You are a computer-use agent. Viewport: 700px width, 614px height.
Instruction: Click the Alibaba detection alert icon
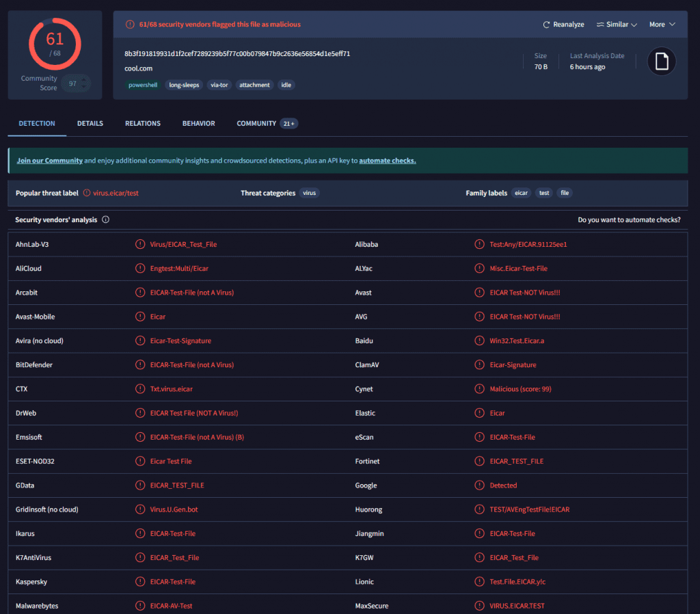[479, 244]
